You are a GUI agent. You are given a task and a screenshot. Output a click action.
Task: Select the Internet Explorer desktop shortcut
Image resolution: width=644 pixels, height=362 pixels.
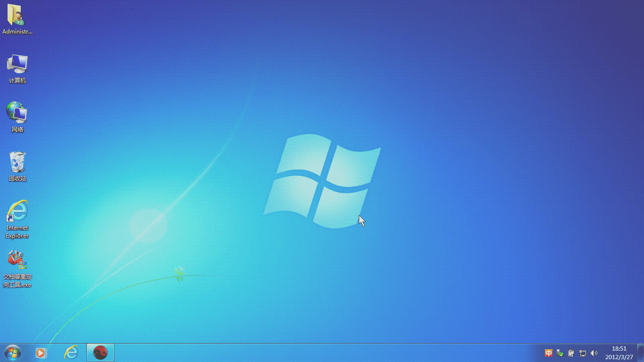pyautogui.click(x=17, y=212)
